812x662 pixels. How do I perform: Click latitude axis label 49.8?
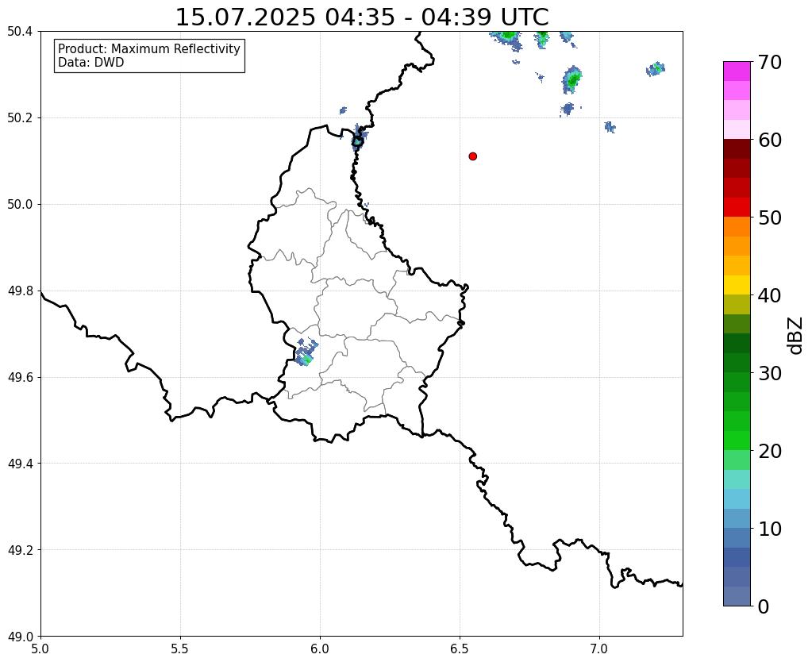(20, 291)
